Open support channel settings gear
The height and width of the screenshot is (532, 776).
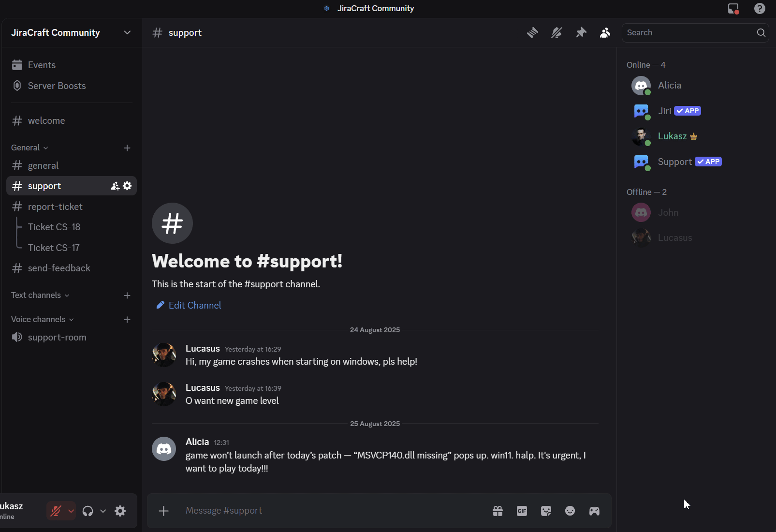[127, 186]
